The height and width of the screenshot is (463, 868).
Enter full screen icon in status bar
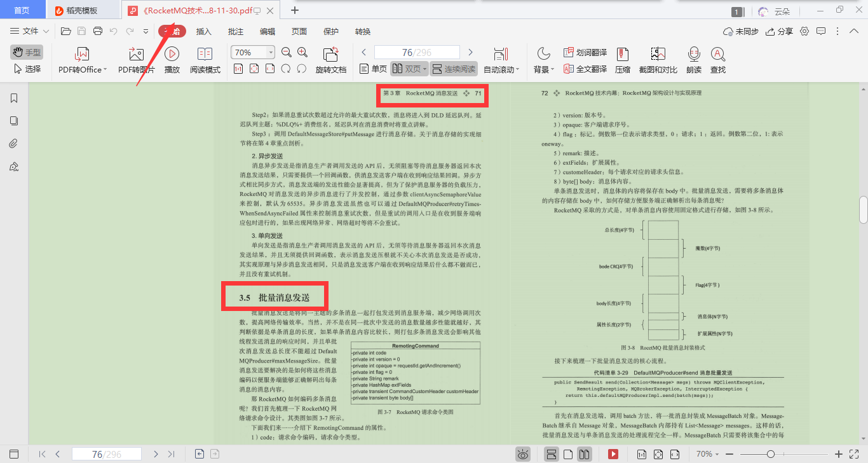(855, 454)
